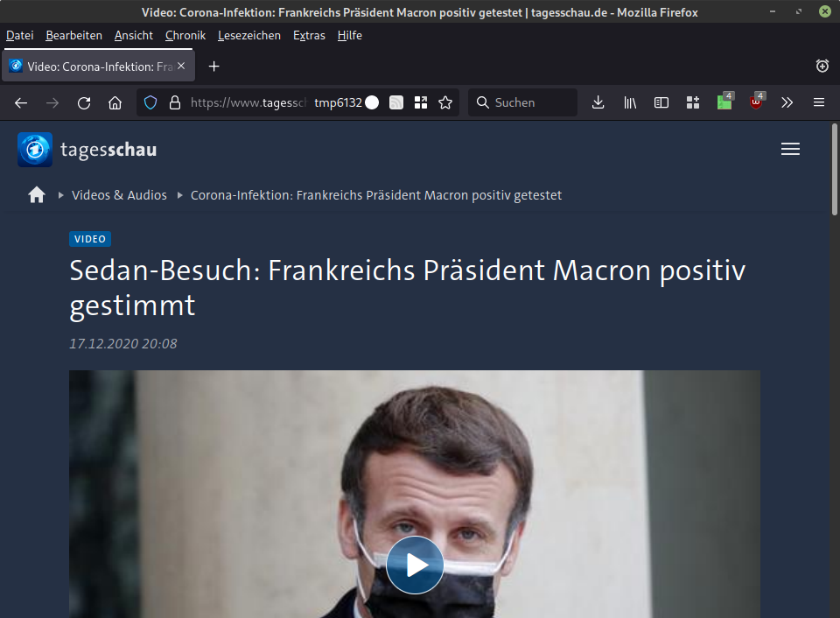Open a new tab with plus button
Image resolution: width=840 pixels, height=618 pixels.
click(x=213, y=67)
